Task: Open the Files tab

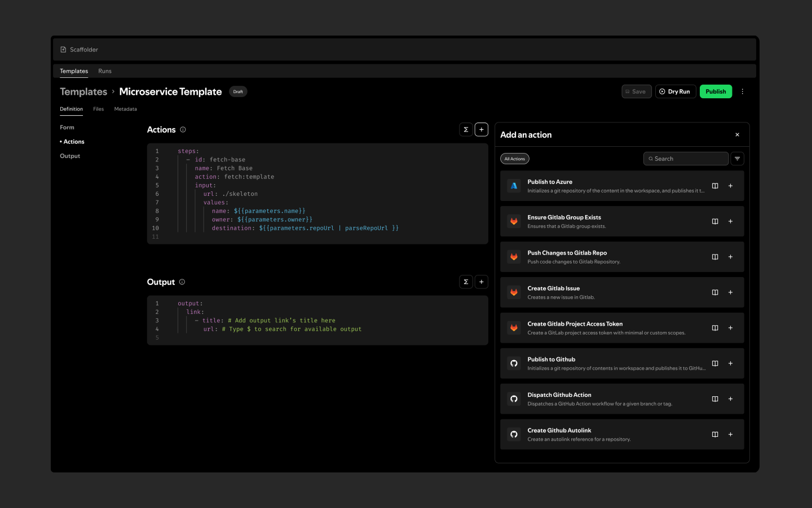Action: coord(99,109)
